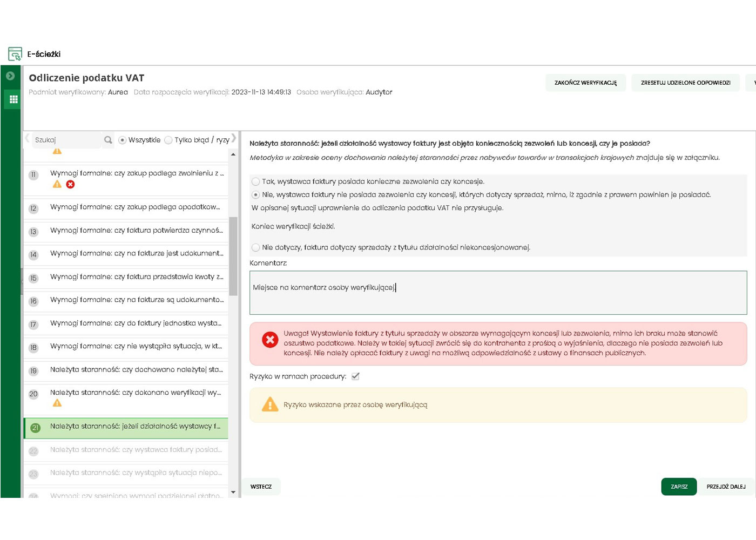Open item 23 'czy wystąpiła sytuacja niepo...'
The height and width of the screenshot is (540, 756).
click(x=126, y=474)
